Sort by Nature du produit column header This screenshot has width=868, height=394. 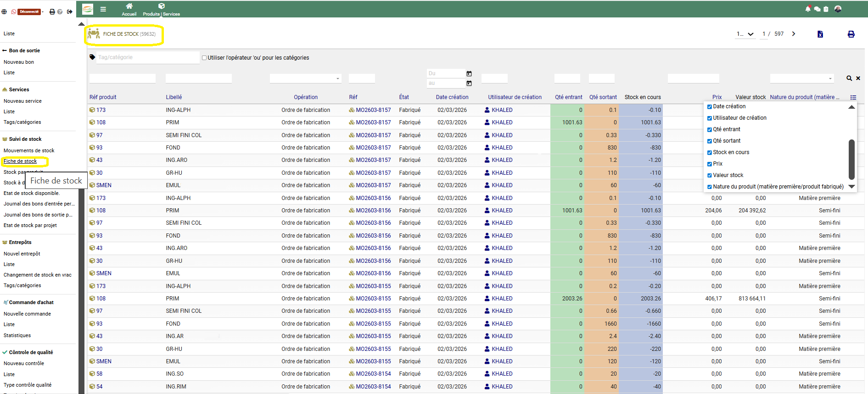[805, 97]
